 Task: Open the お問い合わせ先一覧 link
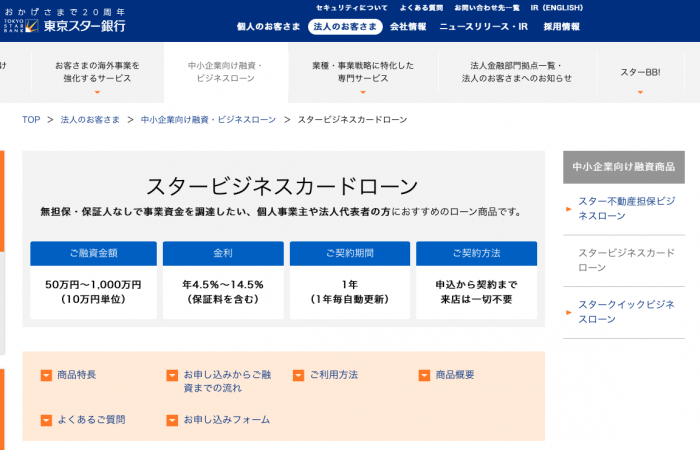(487, 8)
